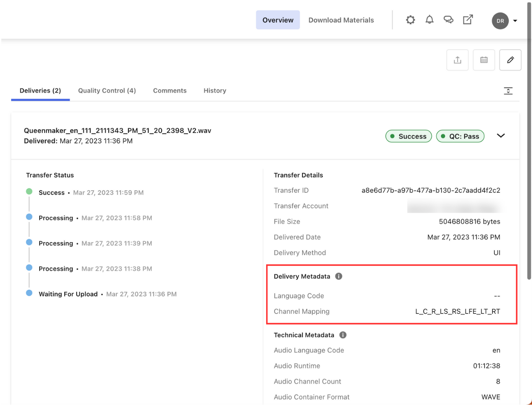Click the Waiting For Upload timeline dot
The height and width of the screenshot is (411, 532).
(x=29, y=293)
